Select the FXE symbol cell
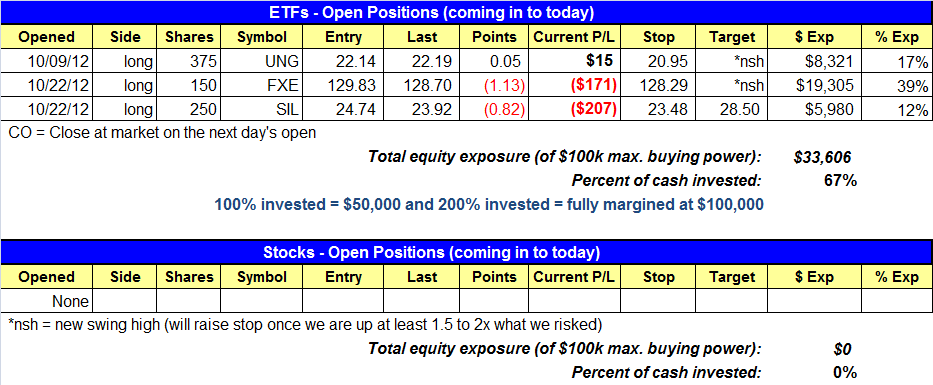933x385 pixels. coord(262,86)
